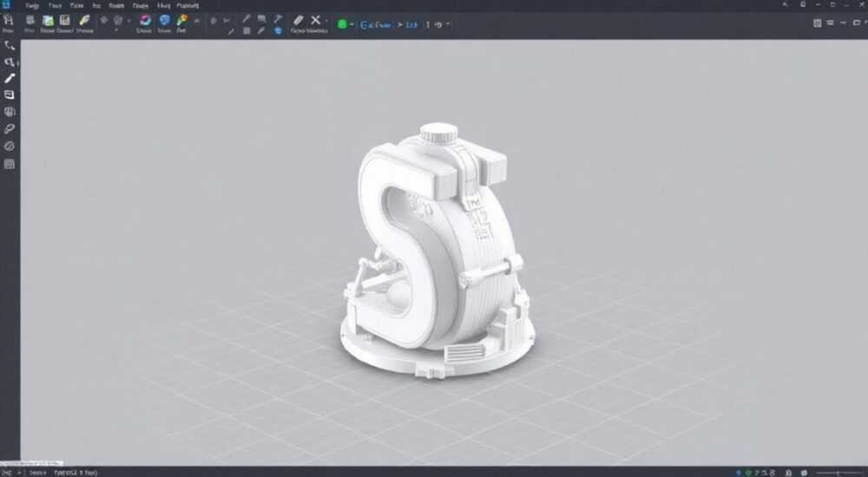The width and height of the screenshot is (868, 477).
Task: Click the green status icon in bottom bar
Action: point(748,473)
